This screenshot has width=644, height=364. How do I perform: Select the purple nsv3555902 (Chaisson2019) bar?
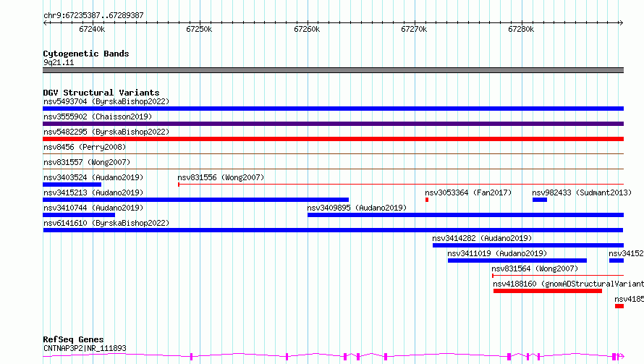pos(333,124)
